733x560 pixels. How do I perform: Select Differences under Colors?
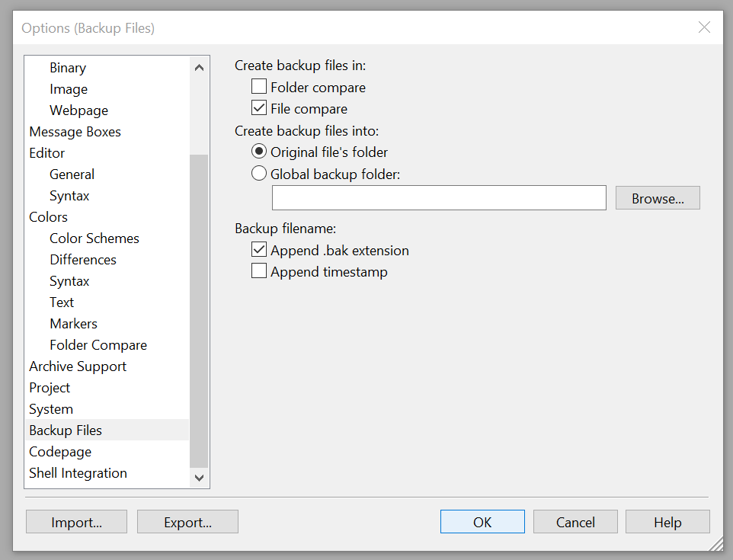(x=83, y=260)
